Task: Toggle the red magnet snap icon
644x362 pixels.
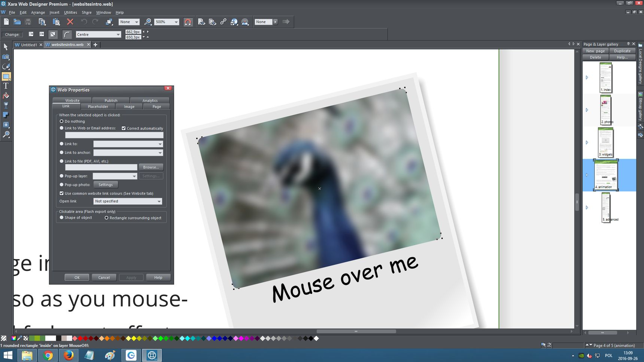Action: click(x=188, y=22)
